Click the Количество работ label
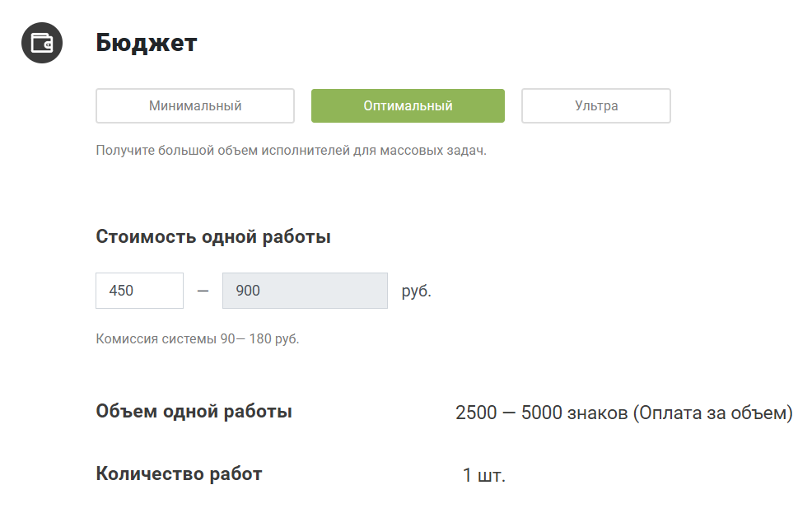 point(179,473)
